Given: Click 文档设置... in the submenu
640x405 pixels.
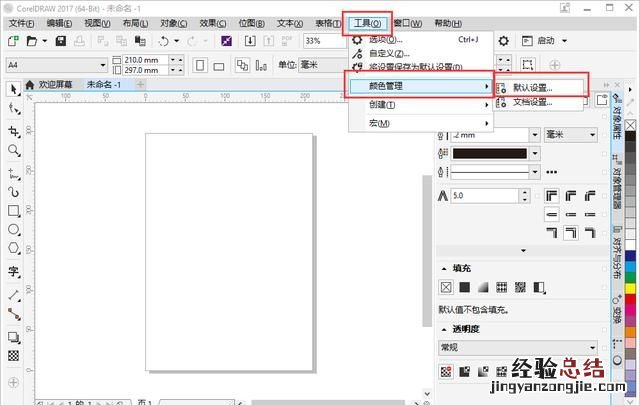Looking at the screenshot, I should [x=532, y=102].
